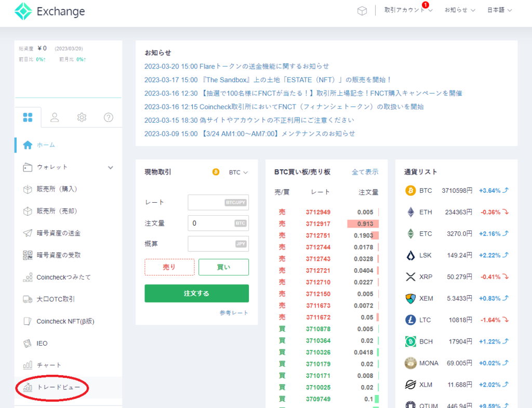The height and width of the screenshot is (408, 532).
Task: Click the 全て表示 show all link
Action: click(365, 172)
